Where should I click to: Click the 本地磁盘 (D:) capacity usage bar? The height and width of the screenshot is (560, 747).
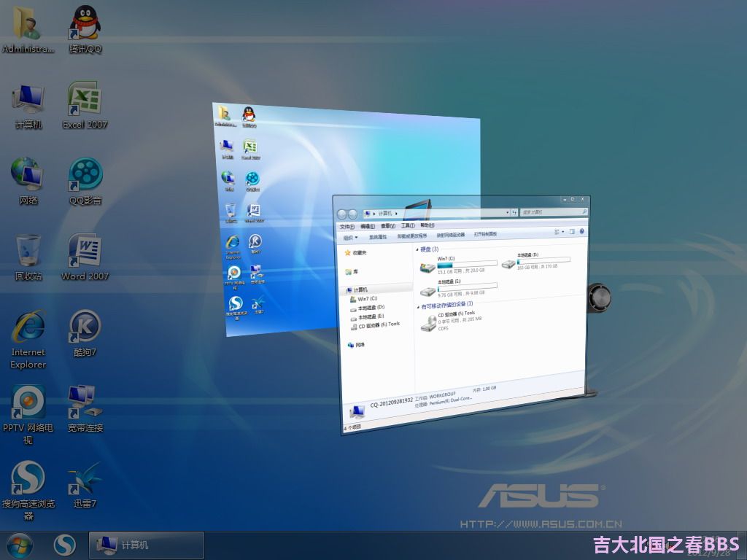pos(543,260)
